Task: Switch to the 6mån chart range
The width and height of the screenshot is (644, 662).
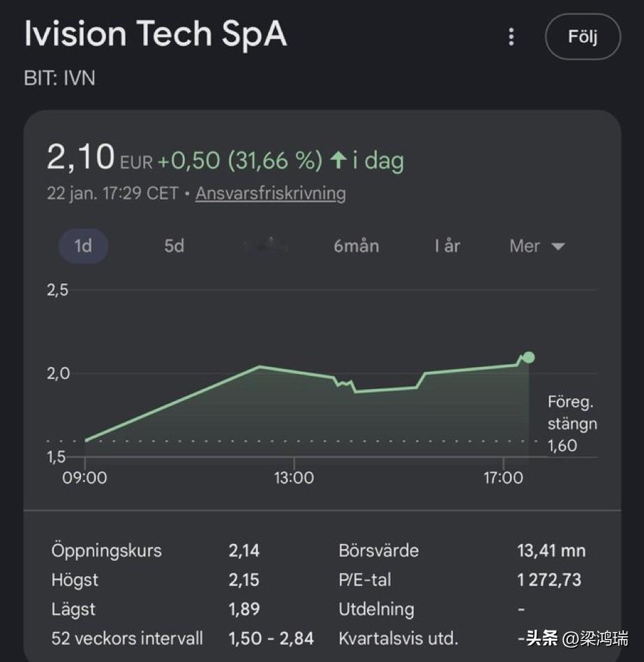Action: tap(356, 246)
